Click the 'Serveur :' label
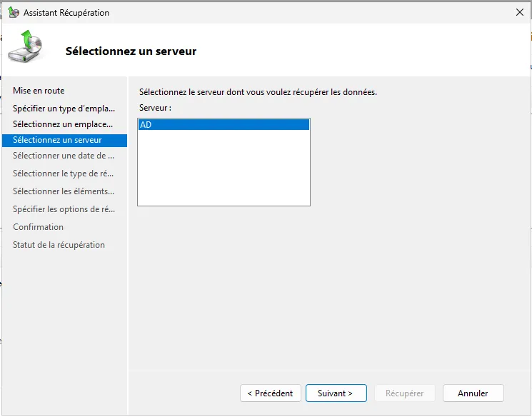532x417 pixels. 155,108
